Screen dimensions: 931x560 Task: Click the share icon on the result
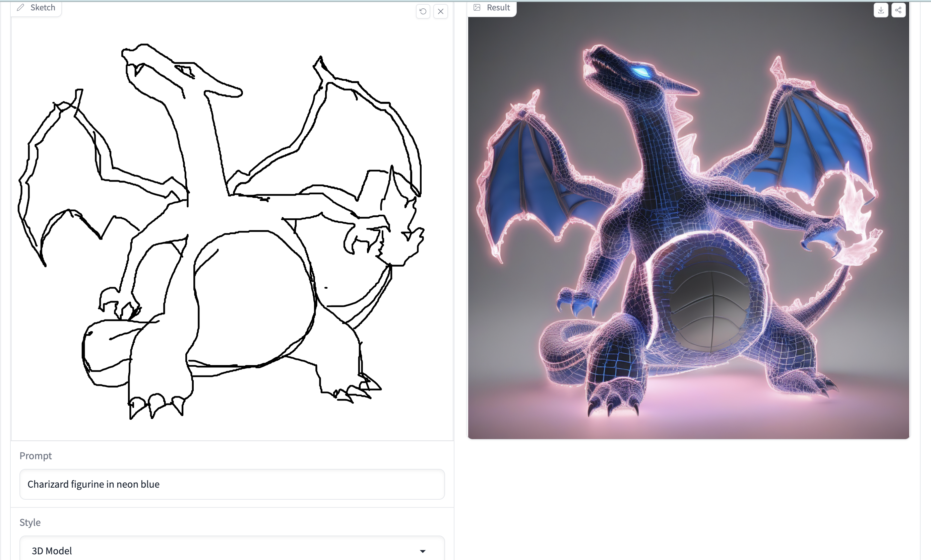coord(898,10)
